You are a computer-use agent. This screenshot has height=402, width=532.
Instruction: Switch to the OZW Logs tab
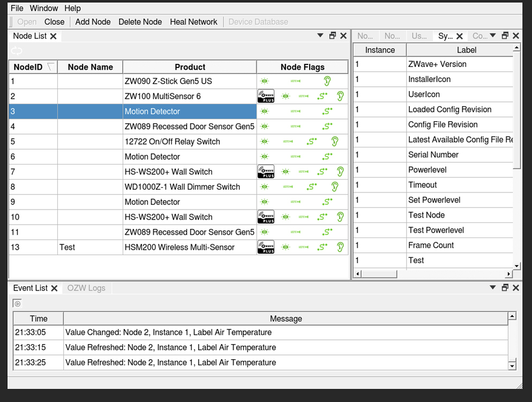(x=86, y=288)
